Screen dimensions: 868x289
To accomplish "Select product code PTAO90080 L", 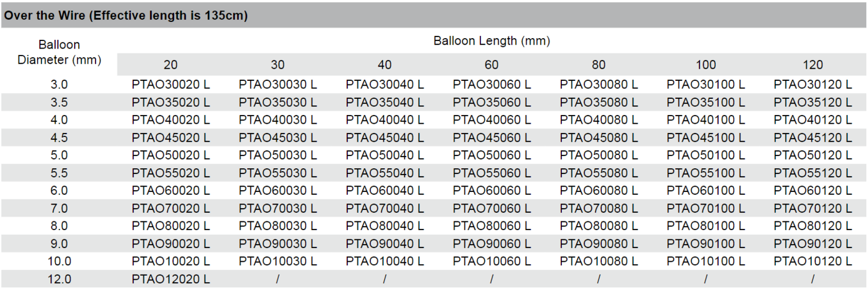I will pos(598,244).
